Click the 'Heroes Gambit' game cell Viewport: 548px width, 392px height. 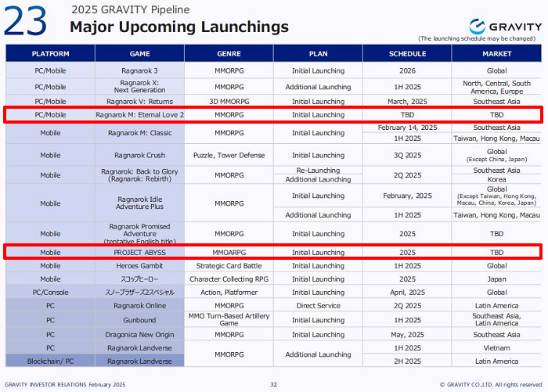point(140,266)
